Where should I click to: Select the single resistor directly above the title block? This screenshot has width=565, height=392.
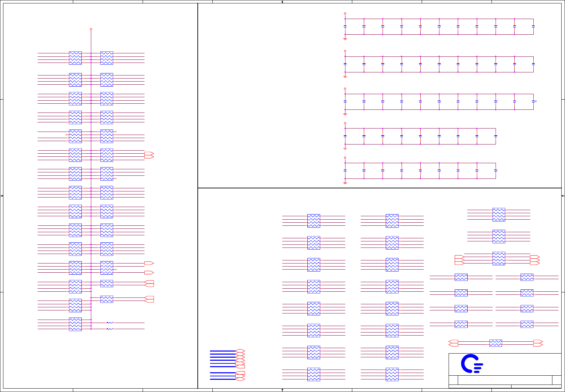point(496,343)
